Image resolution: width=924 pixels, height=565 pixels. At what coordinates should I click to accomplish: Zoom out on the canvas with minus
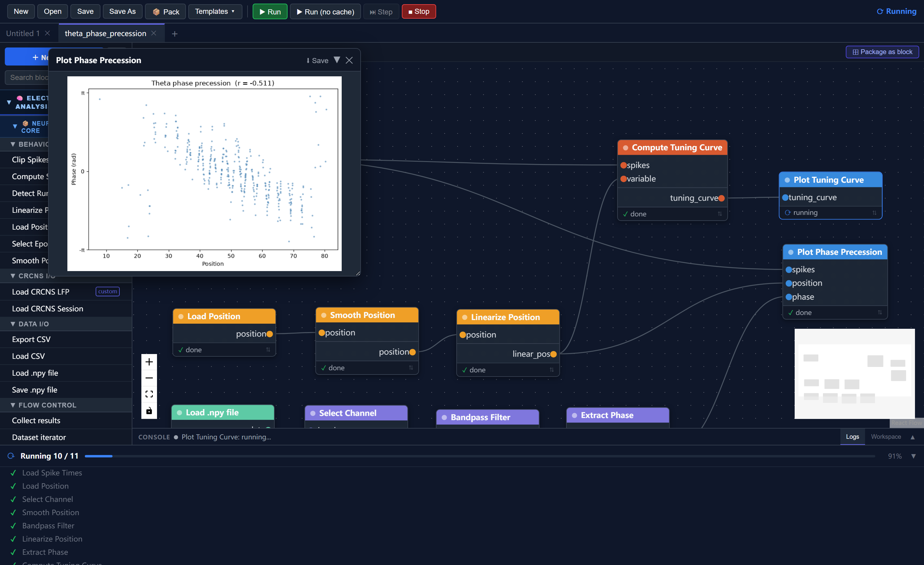click(149, 378)
